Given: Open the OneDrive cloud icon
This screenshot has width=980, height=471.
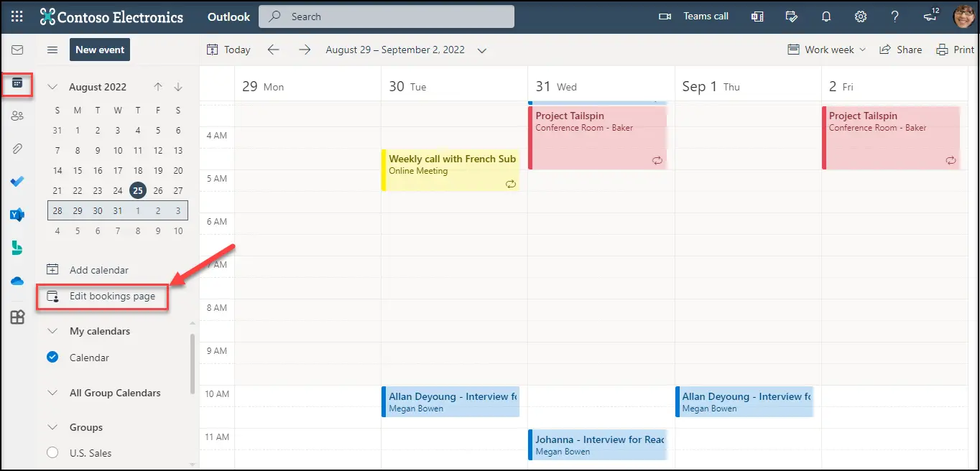Looking at the screenshot, I should pos(17,281).
